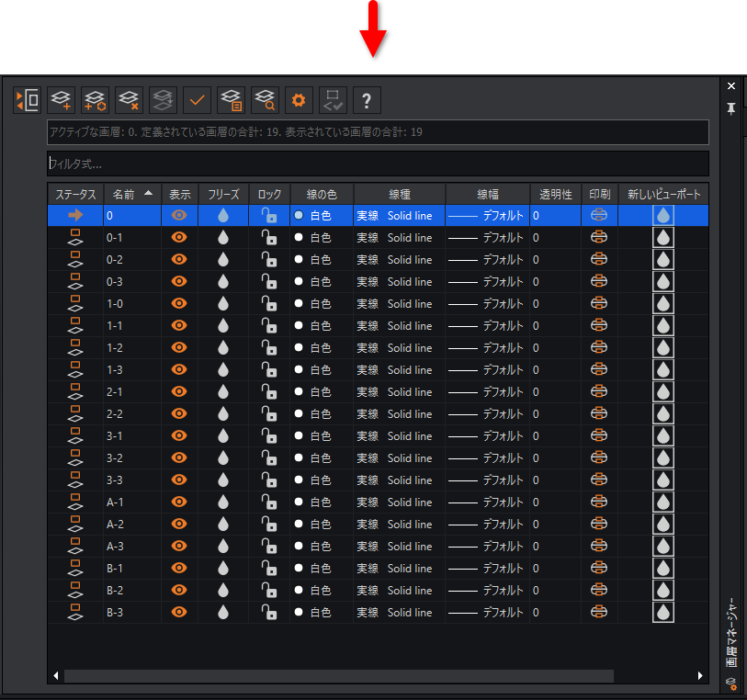Image resolution: width=747 pixels, height=700 pixels.
Task: Open layer states manager icon
Action: (231, 100)
